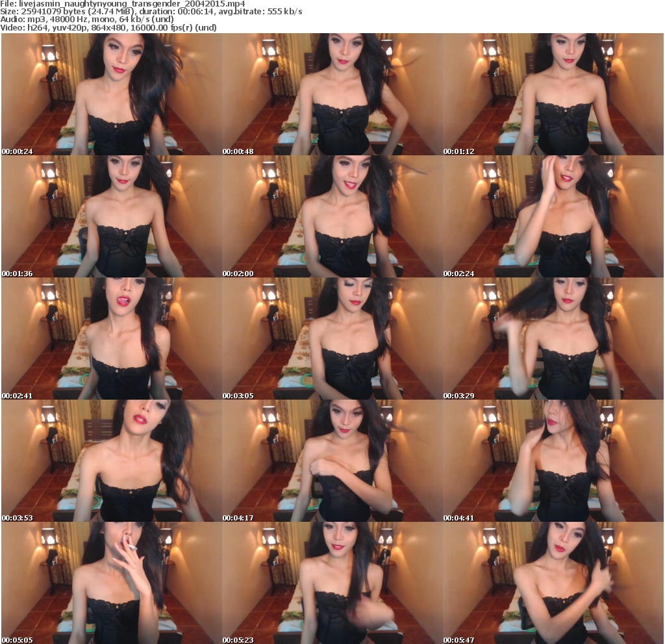The height and width of the screenshot is (644, 665).
Task: Click the 00:03:29 timestamp label
Action: coord(459,396)
